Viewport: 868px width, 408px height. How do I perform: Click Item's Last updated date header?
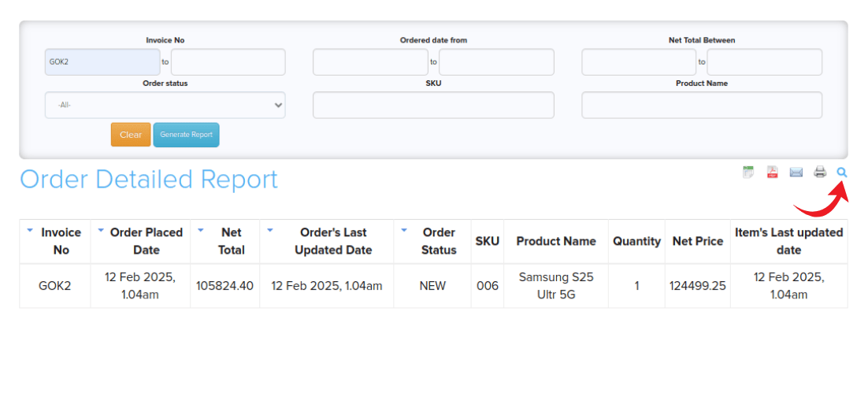788,241
